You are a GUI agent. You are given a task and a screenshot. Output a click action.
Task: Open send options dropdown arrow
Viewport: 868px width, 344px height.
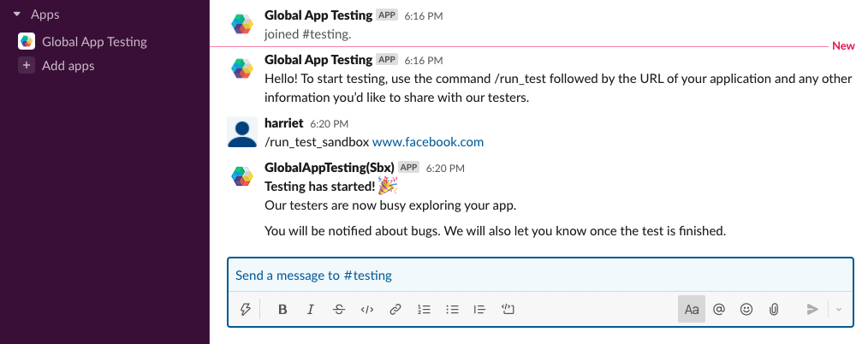(839, 310)
